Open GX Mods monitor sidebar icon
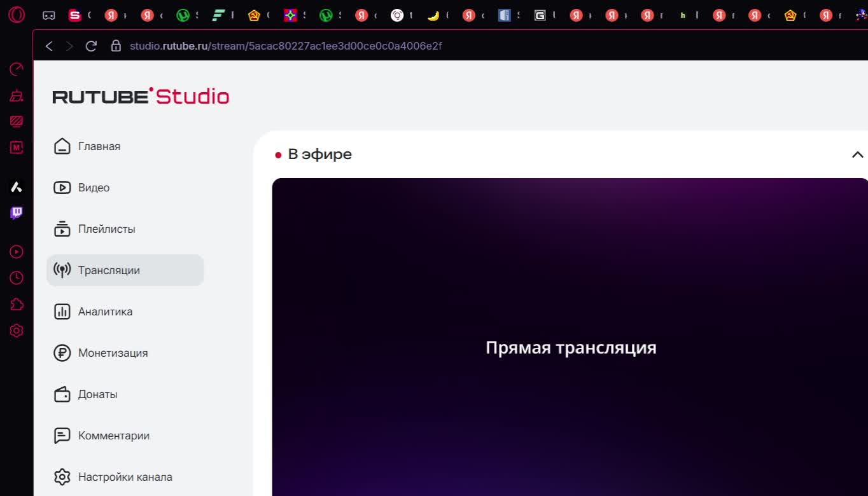The height and width of the screenshot is (496, 868). click(x=17, y=121)
